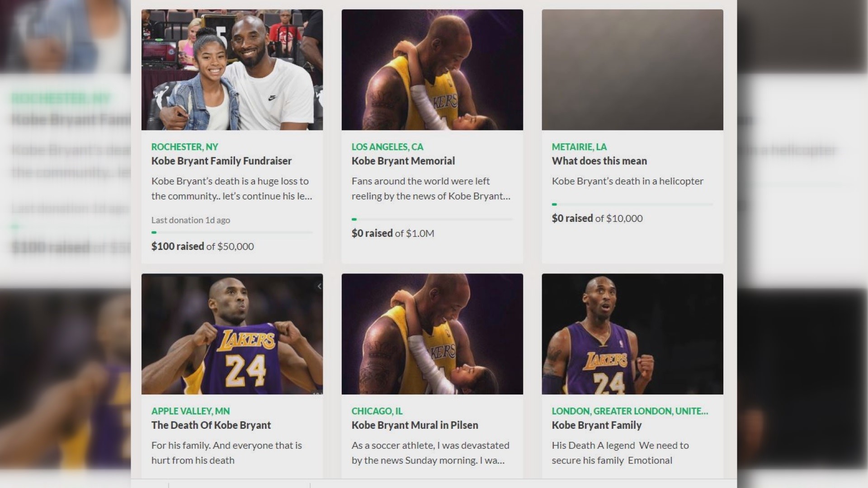Click description 'Kobe Bryant's death is a huge loss'
The height and width of the screenshot is (488, 868).
click(232, 188)
